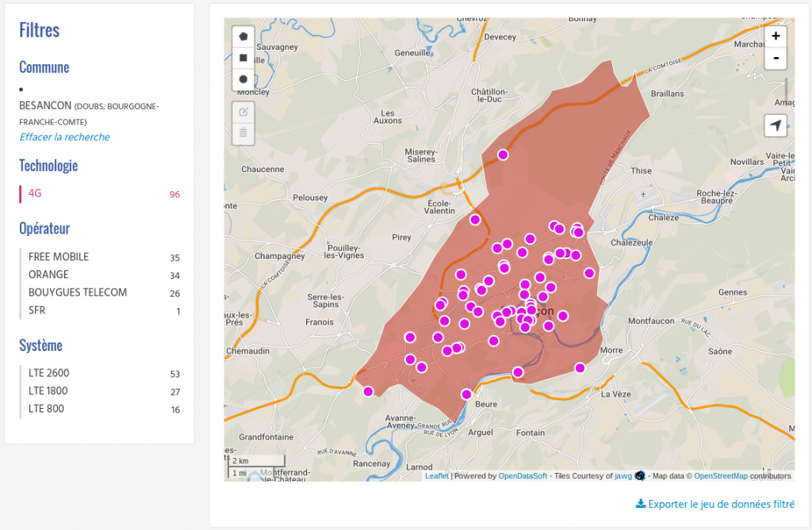Click the edit layers icon
812x530 pixels.
click(x=243, y=112)
